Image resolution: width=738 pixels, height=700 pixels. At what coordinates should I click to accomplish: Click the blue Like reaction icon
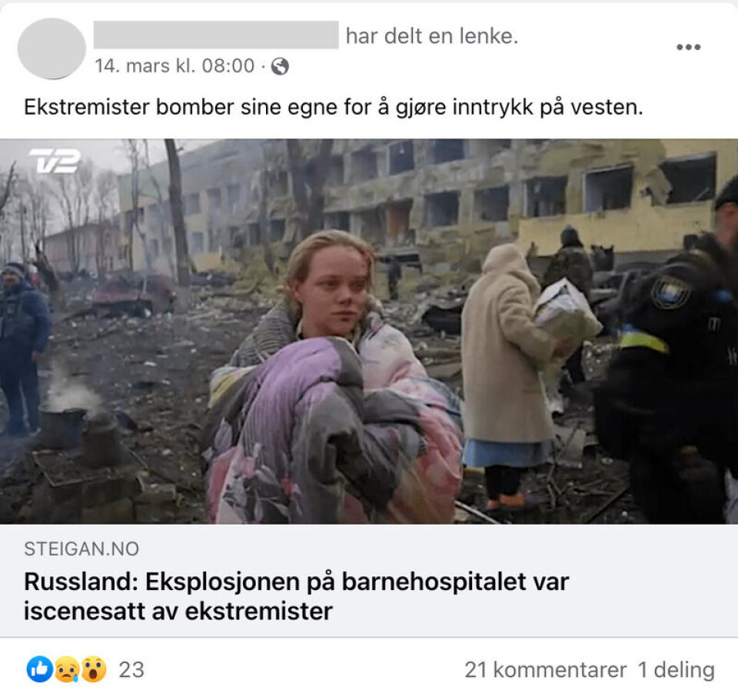(x=39, y=669)
